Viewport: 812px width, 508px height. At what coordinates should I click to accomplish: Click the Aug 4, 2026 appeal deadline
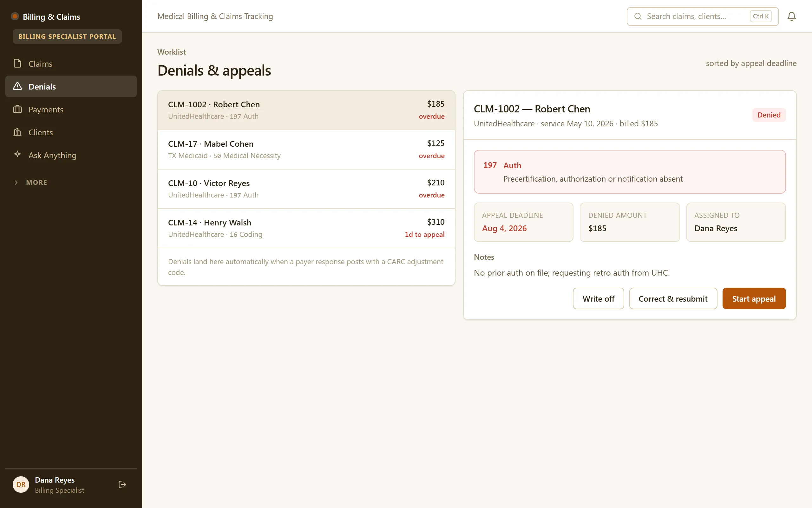504,229
